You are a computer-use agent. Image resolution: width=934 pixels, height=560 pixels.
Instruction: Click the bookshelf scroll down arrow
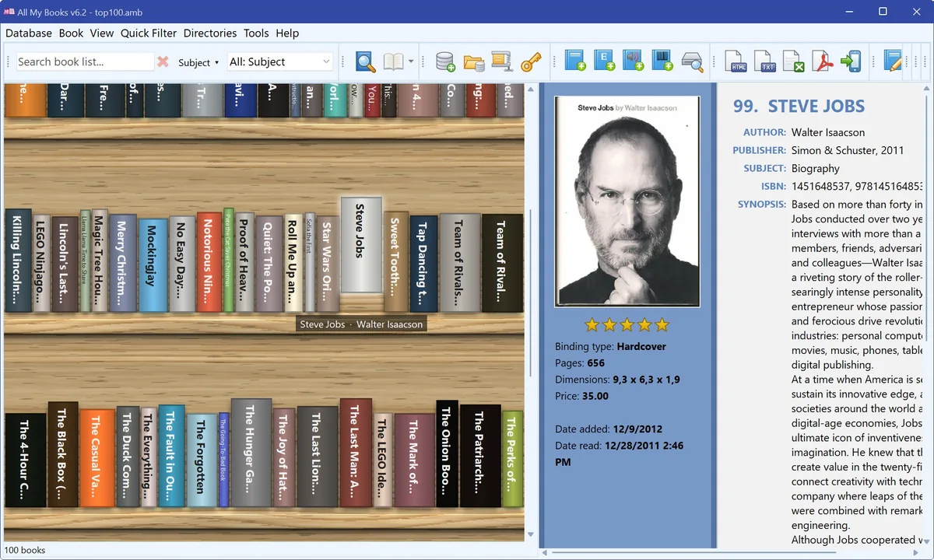click(x=532, y=535)
